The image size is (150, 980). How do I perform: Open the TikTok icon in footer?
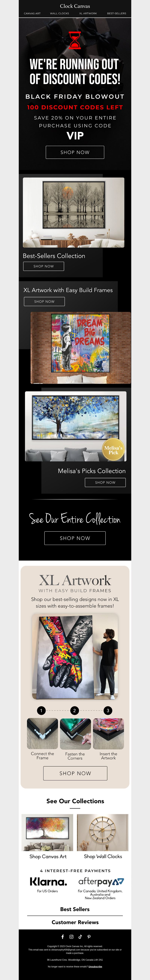[x=80, y=937]
